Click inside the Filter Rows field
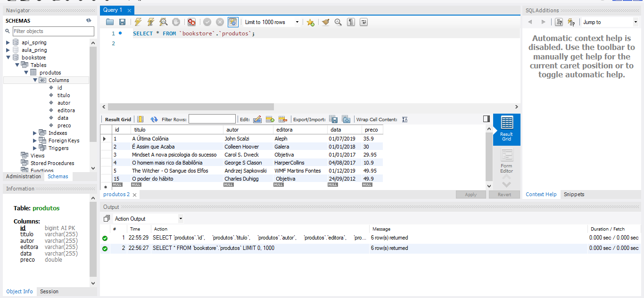 coord(212,119)
